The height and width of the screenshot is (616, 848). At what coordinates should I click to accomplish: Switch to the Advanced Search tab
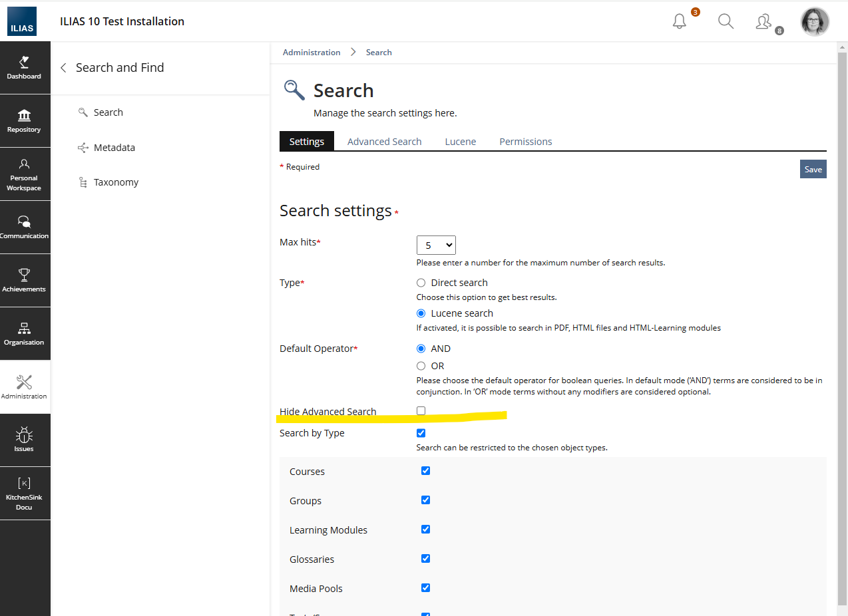tap(384, 142)
